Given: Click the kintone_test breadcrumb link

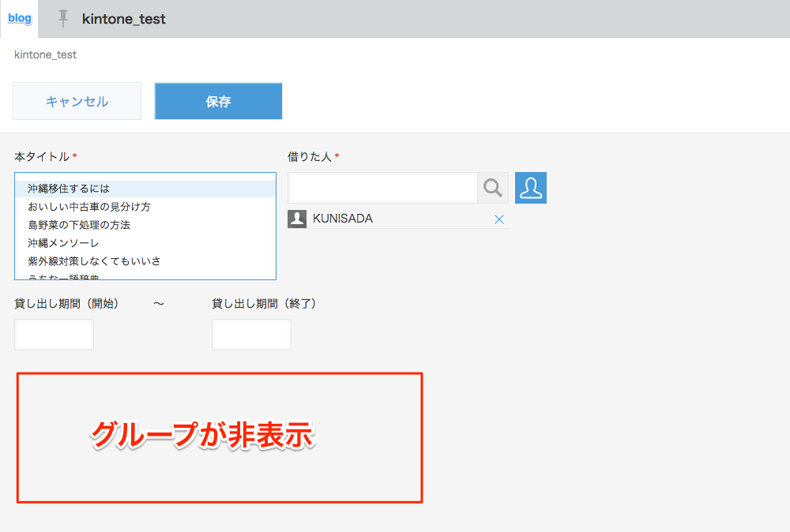Looking at the screenshot, I should click(x=43, y=54).
